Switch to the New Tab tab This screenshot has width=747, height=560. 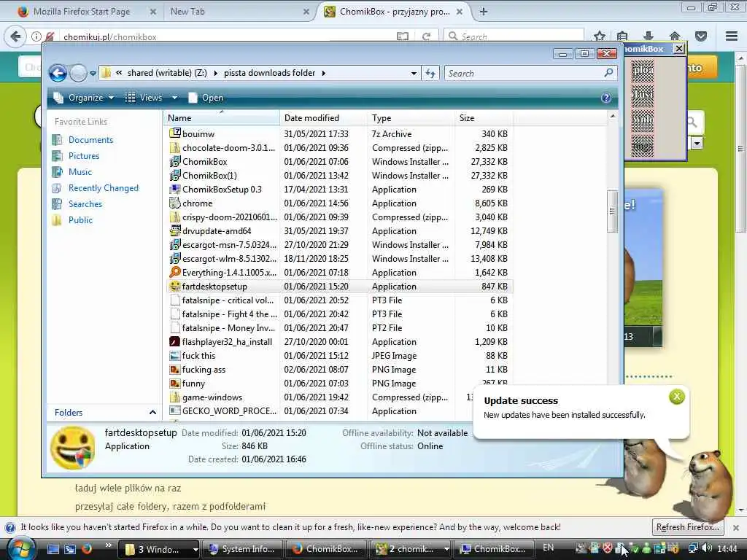tap(187, 12)
